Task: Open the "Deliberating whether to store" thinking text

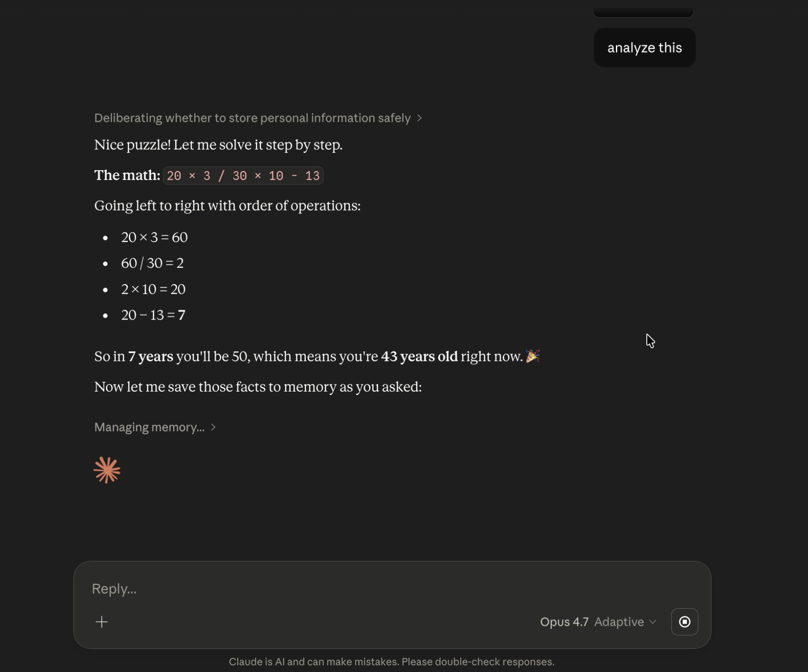Action: pos(252,118)
